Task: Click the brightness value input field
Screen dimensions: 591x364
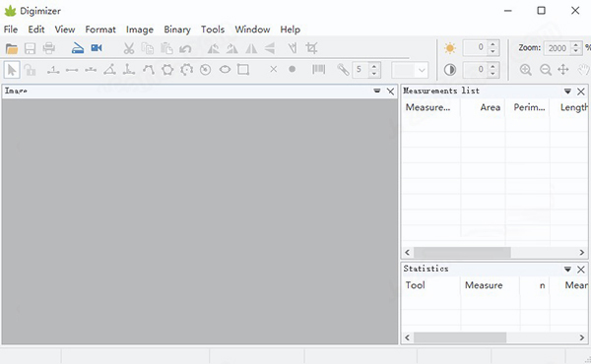Action: tap(476, 48)
